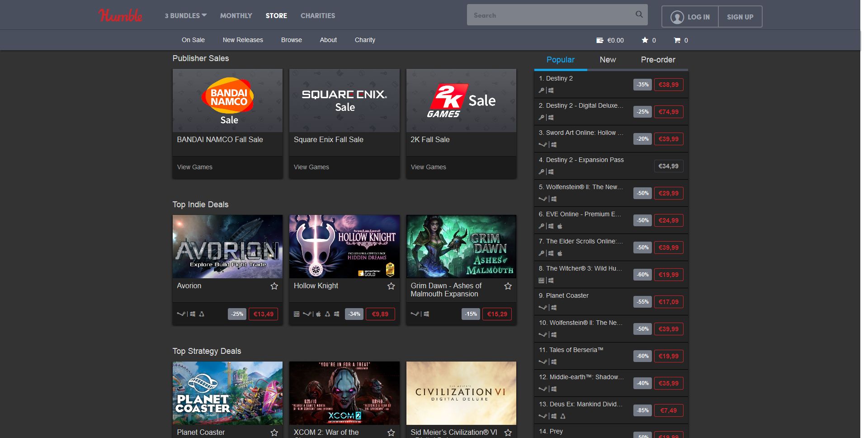Click View Games under Square Enix Fall Sale
The image size is (868, 438).
pos(311,167)
